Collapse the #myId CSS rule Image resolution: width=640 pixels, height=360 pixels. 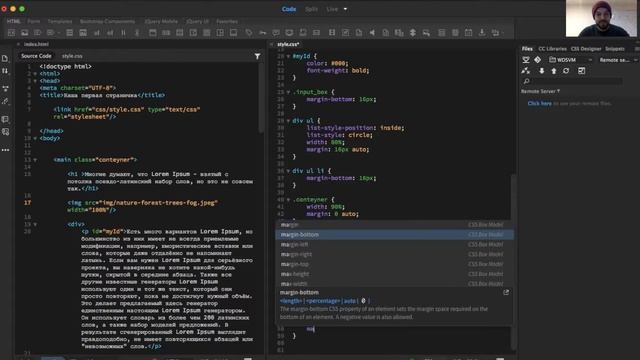288,56
